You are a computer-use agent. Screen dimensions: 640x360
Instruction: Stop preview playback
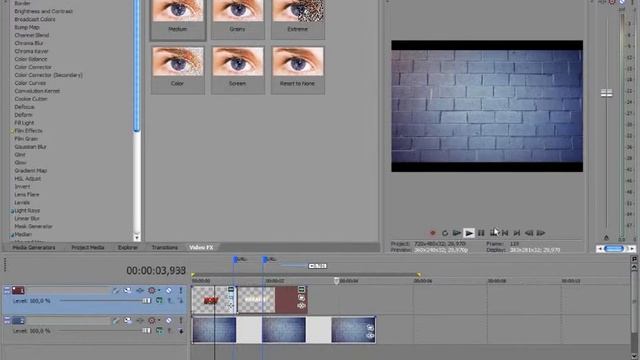[x=493, y=233]
